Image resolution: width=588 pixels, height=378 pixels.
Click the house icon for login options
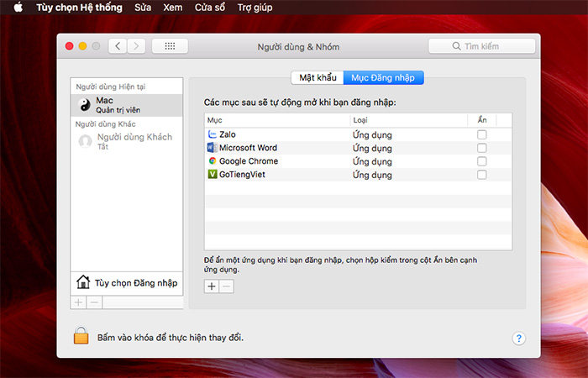coord(83,282)
